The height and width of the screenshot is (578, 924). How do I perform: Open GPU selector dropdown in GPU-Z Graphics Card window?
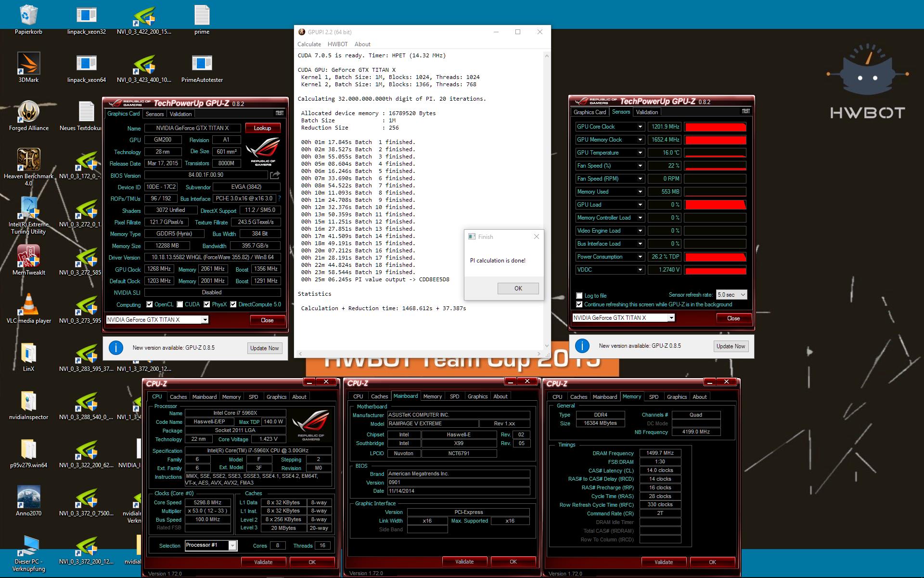(205, 320)
